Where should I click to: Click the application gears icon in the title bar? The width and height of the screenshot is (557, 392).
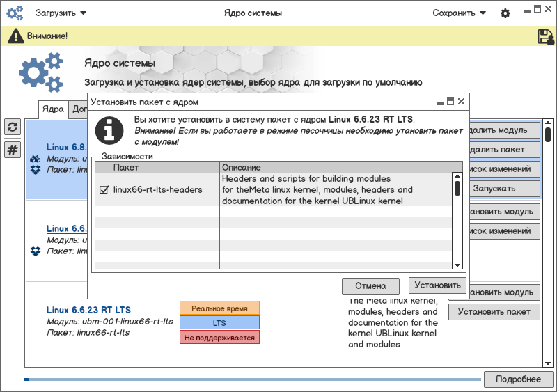(15, 13)
